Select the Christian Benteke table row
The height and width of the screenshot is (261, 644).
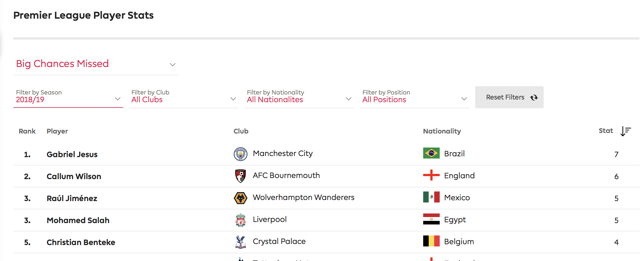coord(326,242)
